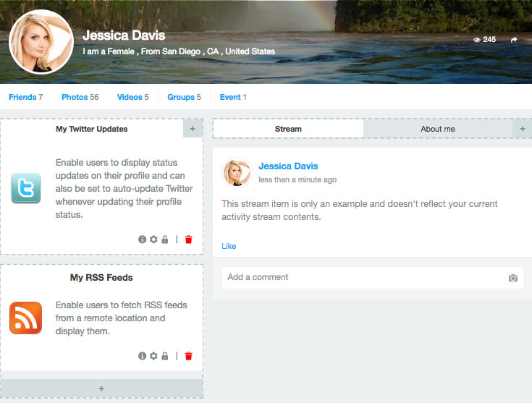Image resolution: width=532 pixels, height=403 pixels.
Task: Open info icon on My RSS Feeds widget
Action: coord(142,356)
